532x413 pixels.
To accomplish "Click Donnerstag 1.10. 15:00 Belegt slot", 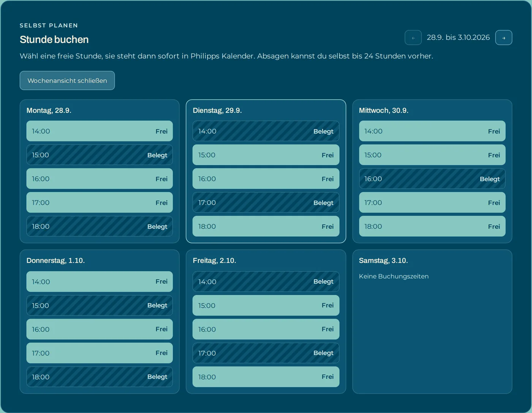I will tap(100, 305).
